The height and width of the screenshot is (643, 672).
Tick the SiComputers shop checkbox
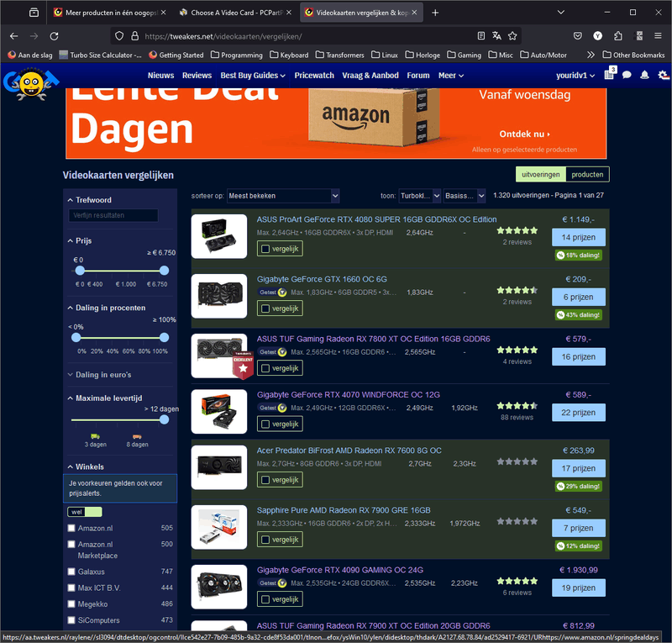coord(71,620)
